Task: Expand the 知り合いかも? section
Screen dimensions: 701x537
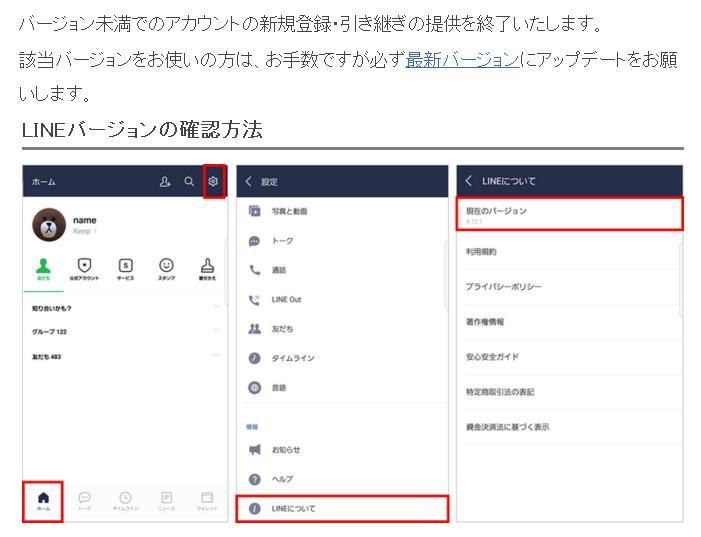Action: [214, 308]
